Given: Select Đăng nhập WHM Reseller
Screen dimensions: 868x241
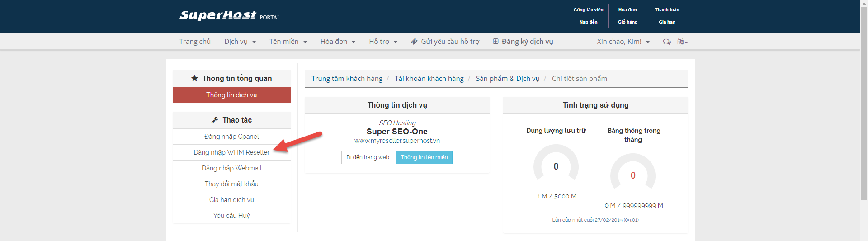Looking at the screenshot, I should 231,152.
